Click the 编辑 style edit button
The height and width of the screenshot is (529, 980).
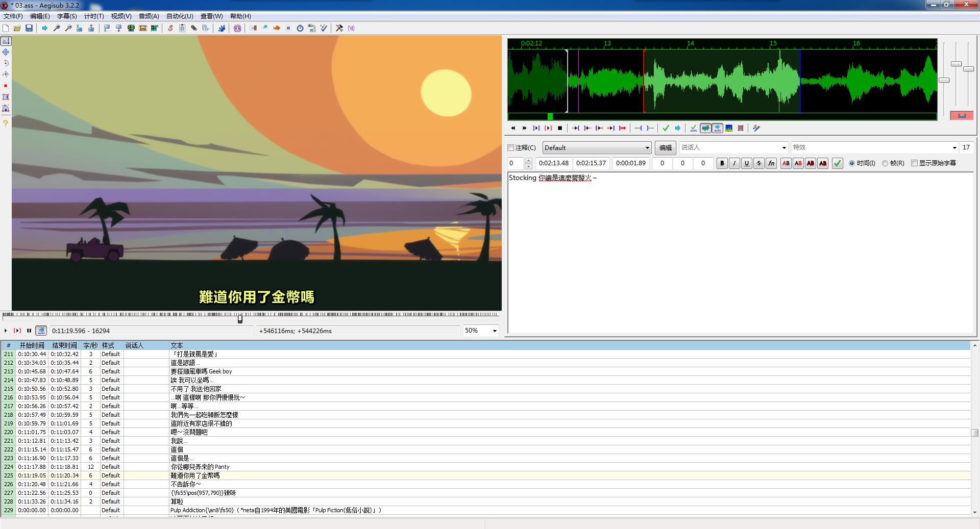666,148
